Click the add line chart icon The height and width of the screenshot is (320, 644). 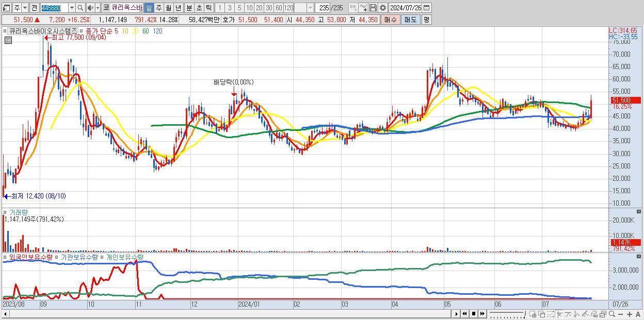[x=363, y=8]
